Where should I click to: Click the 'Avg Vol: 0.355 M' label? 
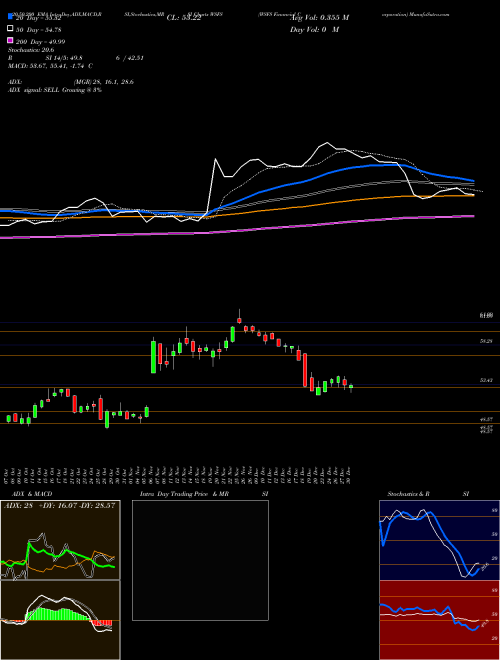(x=319, y=18)
